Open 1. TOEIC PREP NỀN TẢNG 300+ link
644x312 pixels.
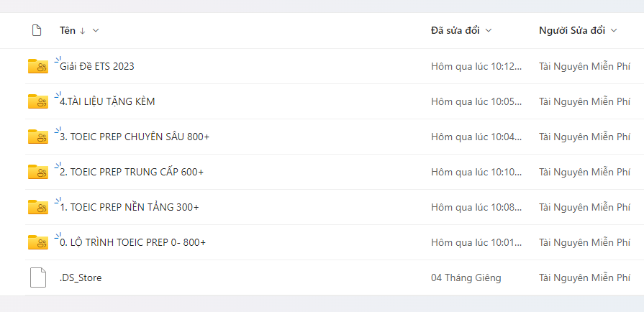(x=130, y=208)
